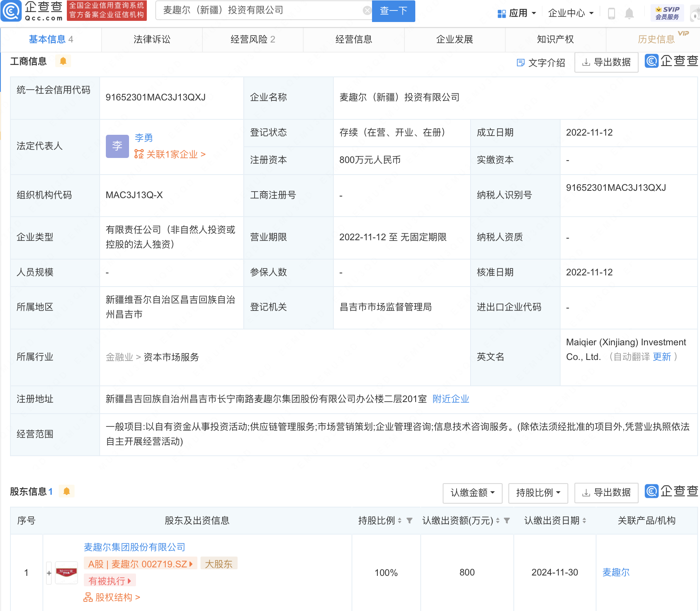The width and height of the screenshot is (700, 611).
Task: Click the bell alert next to 工商信息
Action: tap(63, 61)
